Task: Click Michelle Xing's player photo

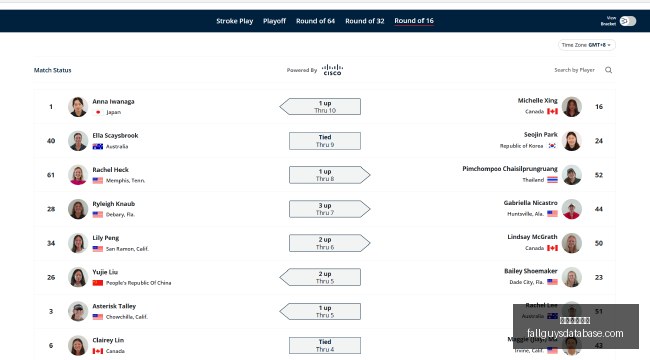Action: point(572,107)
